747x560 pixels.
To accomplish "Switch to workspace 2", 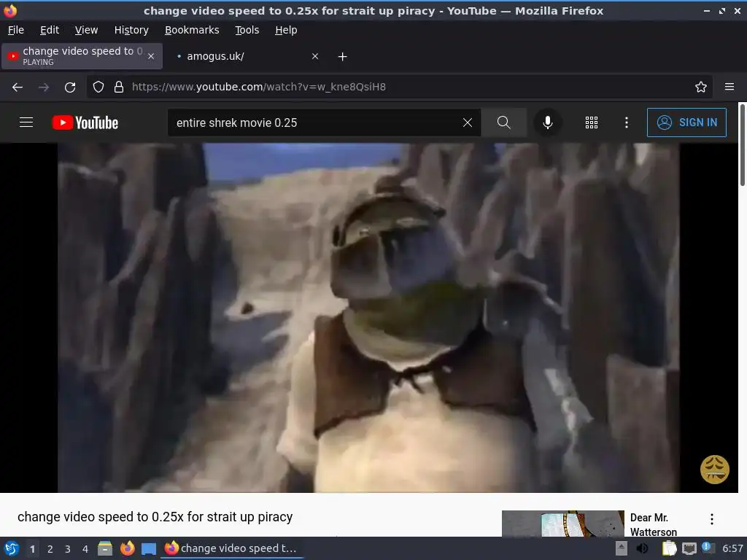I will (50, 548).
